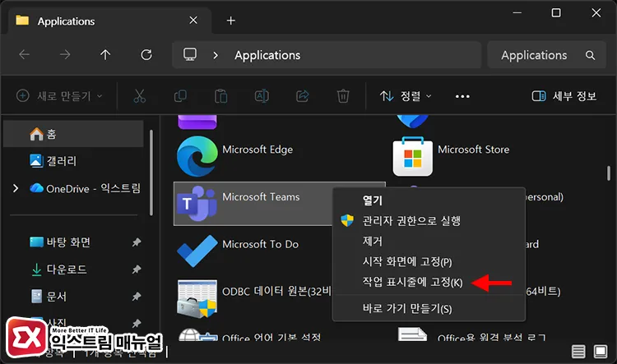Open a new tab with plus button
Screen dimensions: 617x364
(231, 21)
